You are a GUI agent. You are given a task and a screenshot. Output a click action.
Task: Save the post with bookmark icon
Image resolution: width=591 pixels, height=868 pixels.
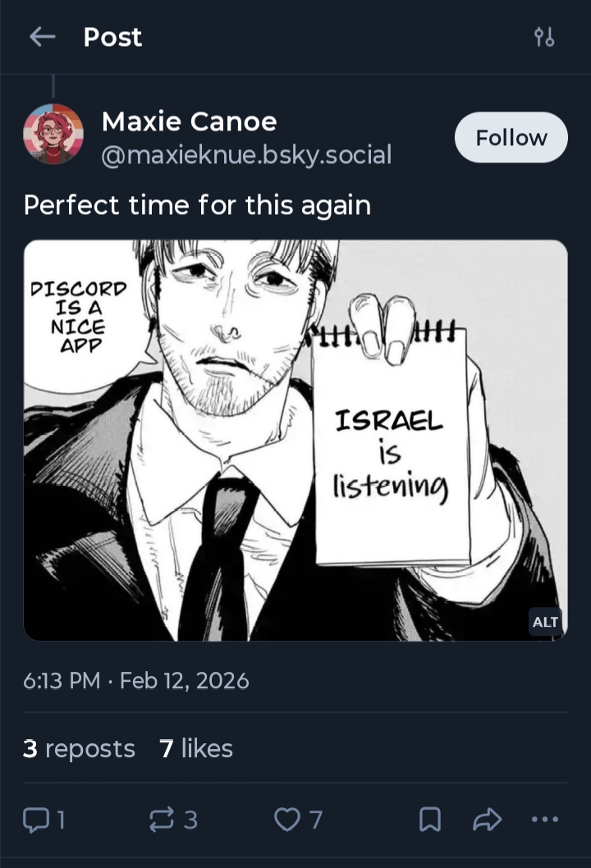430,819
